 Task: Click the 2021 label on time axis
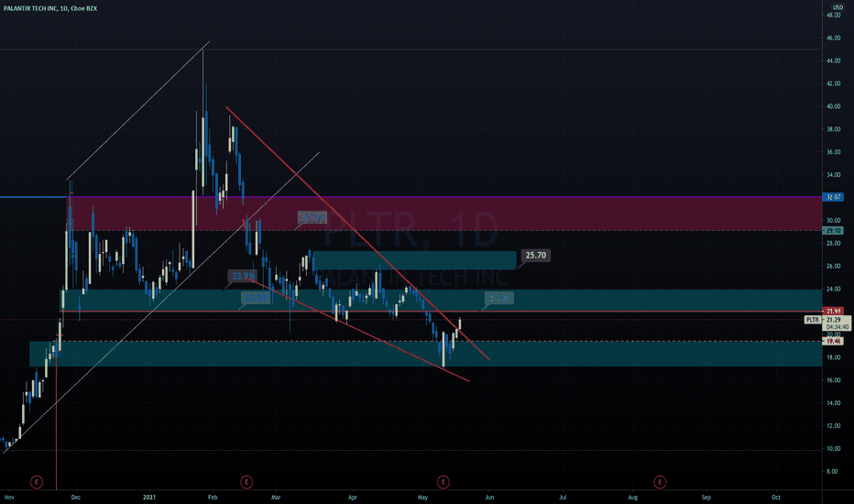pyautogui.click(x=149, y=497)
